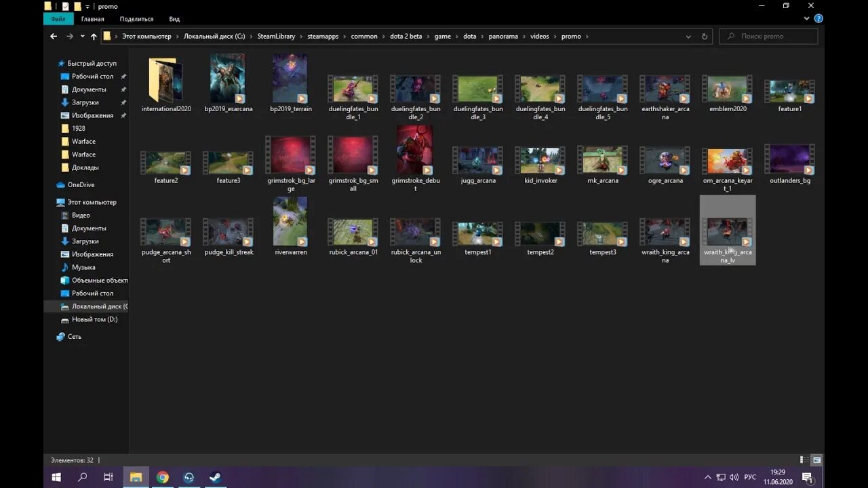Open recent locations dropdown arrow
The image size is (868, 488).
(x=83, y=36)
